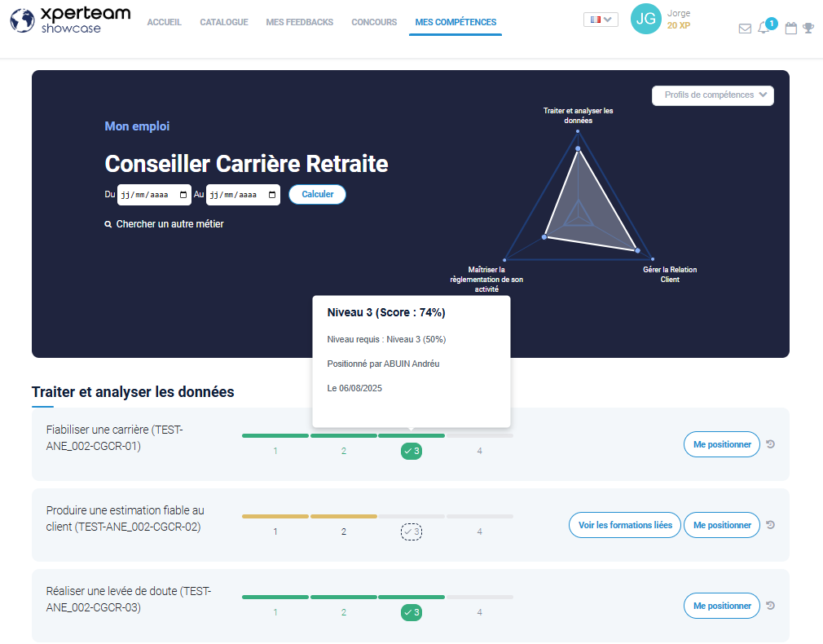Open history icon for Réaliser une levée de doute
This screenshot has height=644, width=823.
click(x=771, y=606)
